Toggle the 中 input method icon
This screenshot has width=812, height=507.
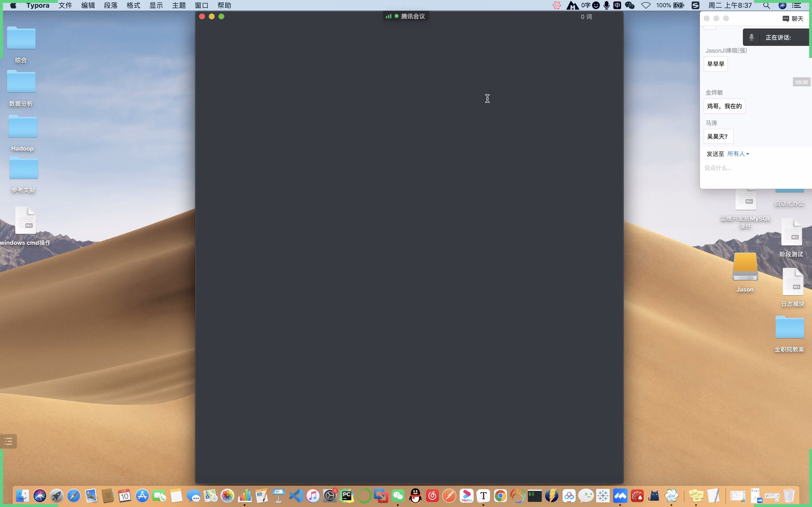click(x=617, y=5)
